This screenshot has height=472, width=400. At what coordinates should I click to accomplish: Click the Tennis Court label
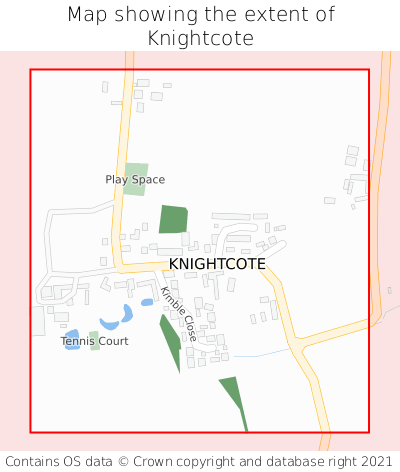point(94,341)
